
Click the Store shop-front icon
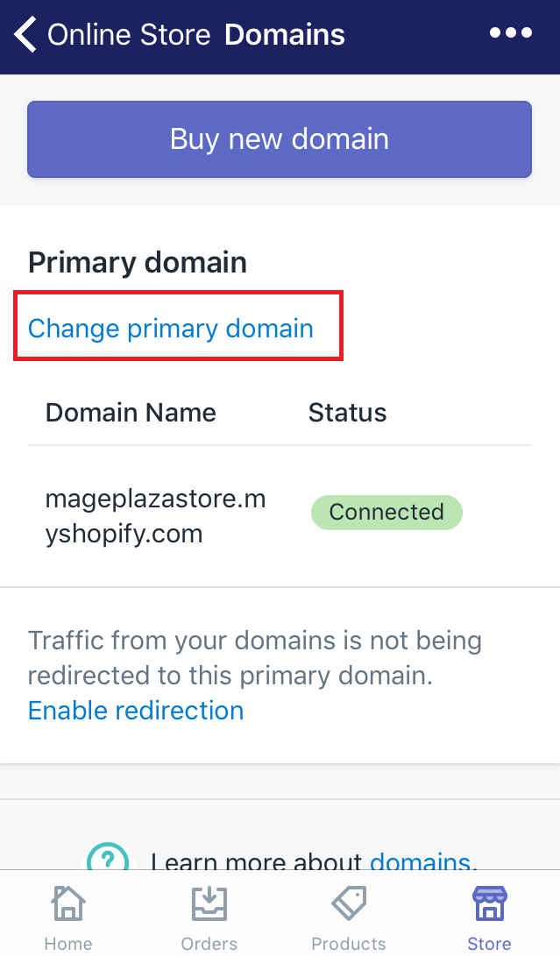[x=488, y=903]
